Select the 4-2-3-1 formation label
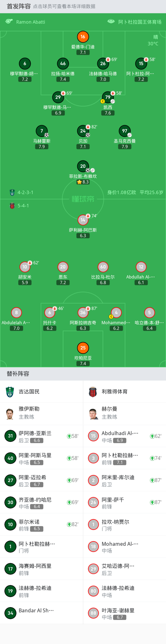The height and width of the screenshot is (644, 166). coord(25,193)
